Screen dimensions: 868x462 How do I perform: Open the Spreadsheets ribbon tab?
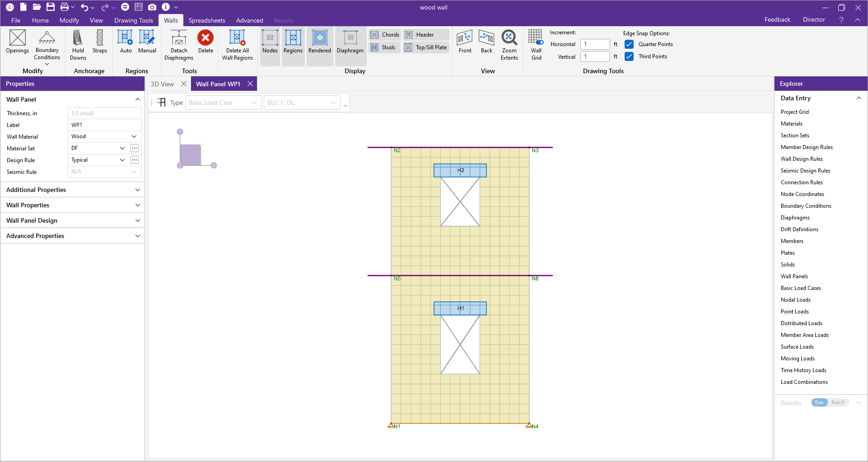pyautogui.click(x=207, y=20)
